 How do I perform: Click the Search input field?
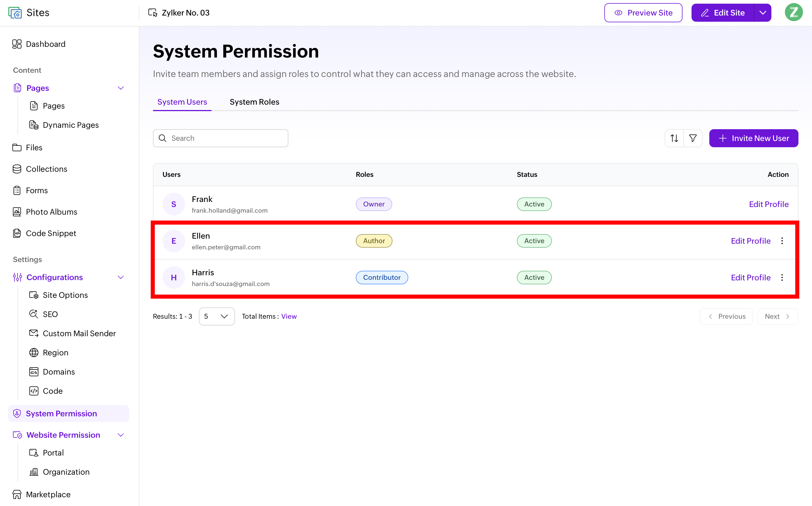[x=221, y=138]
